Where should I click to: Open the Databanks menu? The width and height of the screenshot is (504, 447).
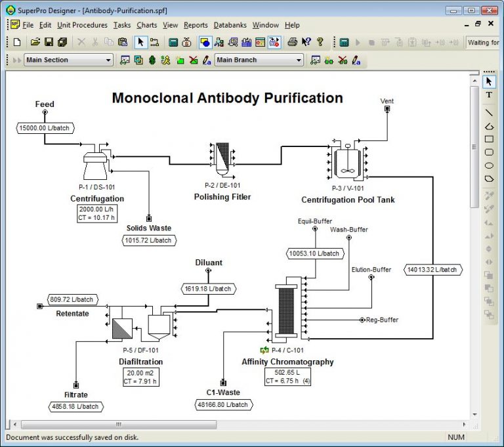click(x=230, y=25)
